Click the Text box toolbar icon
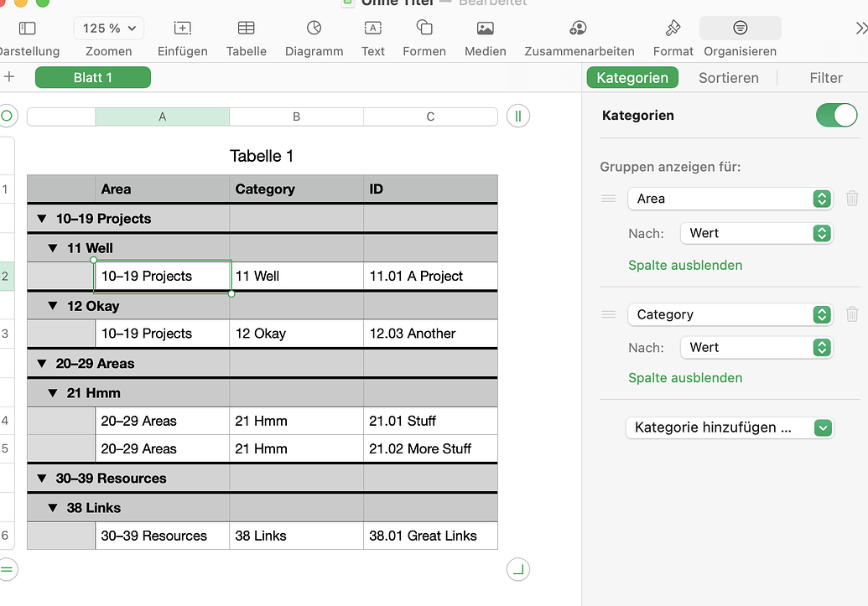This screenshot has width=868, height=606. point(372,28)
